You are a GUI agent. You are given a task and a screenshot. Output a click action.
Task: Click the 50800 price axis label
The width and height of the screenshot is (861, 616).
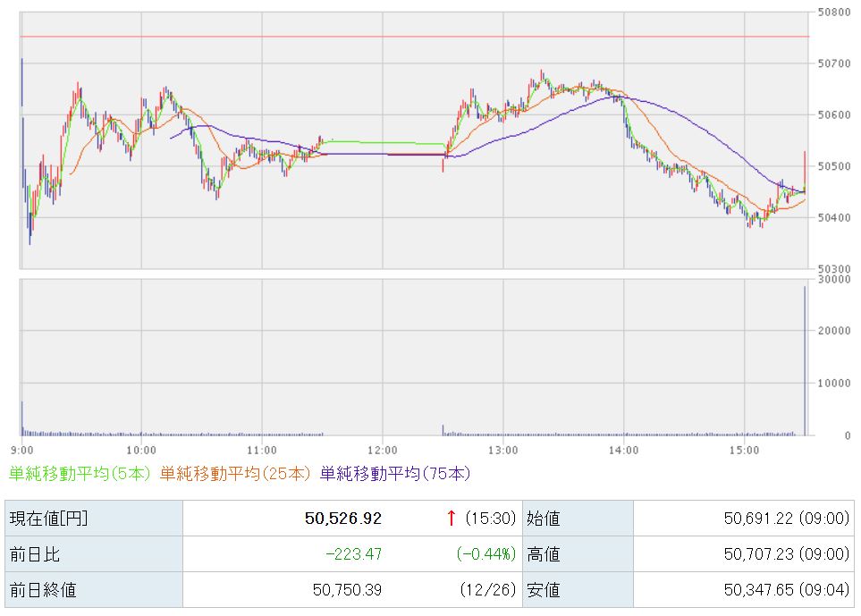pos(832,13)
